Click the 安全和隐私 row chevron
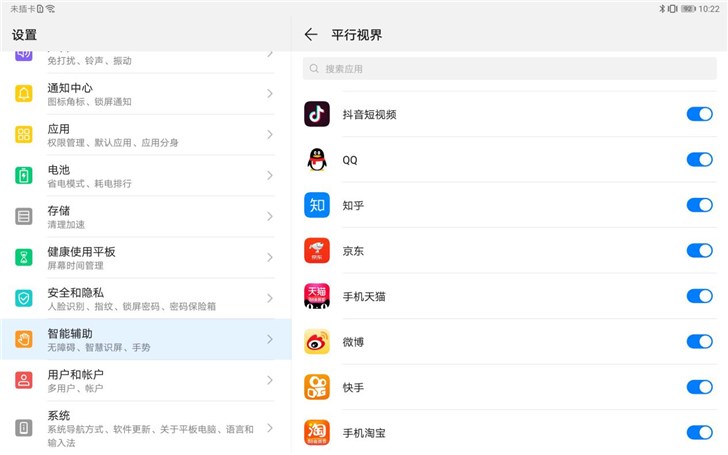Viewport: 728px width, 455px height. [270, 298]
